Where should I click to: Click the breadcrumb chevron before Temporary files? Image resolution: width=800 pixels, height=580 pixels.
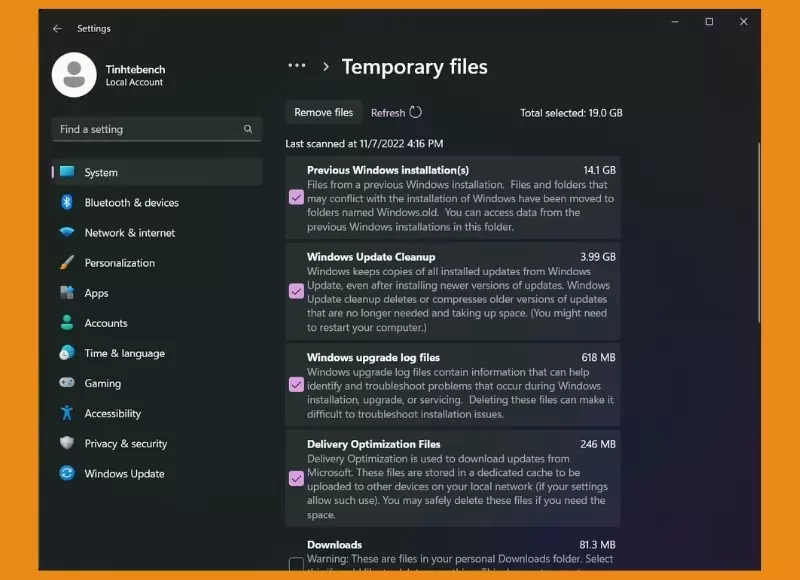coord(326,66)
